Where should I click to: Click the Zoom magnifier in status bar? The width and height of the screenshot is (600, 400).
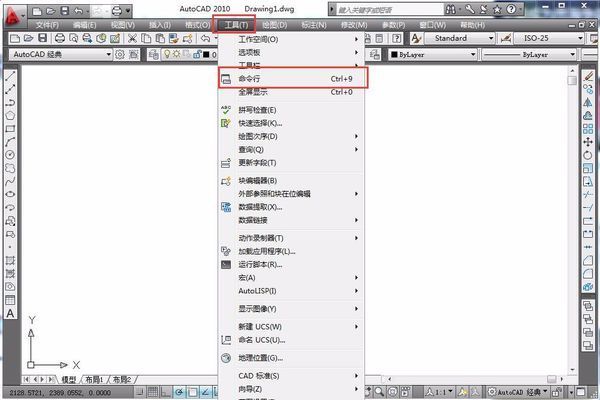tap(379, 392)
